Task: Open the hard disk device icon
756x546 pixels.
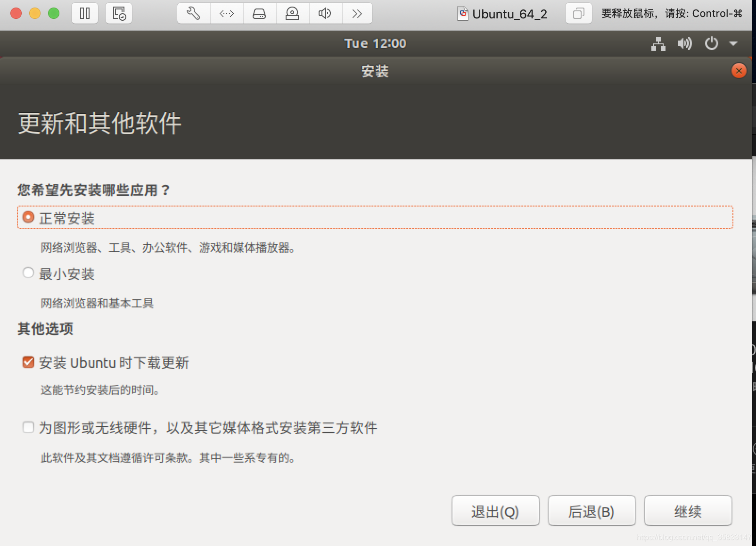Action: [x=259, y=13]
